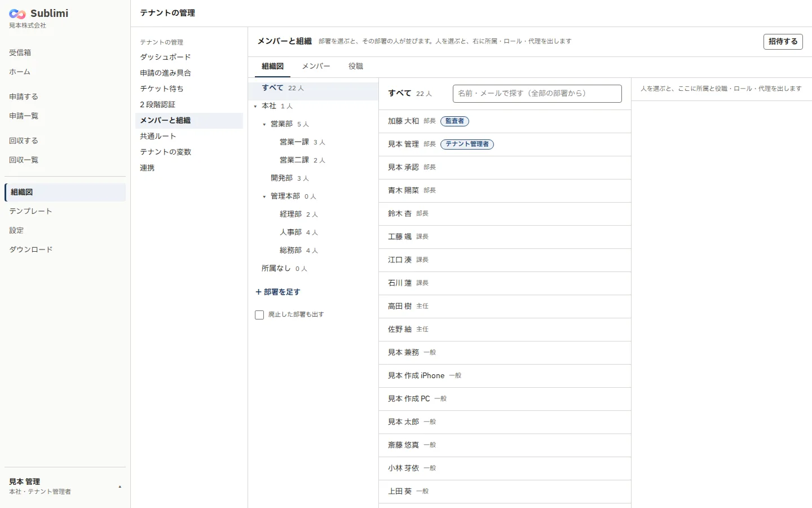Image resolution: width=812 pixels, height=508 pixels.
Task: Collapse the 管理本部 department arrow
Action: pos(264,196)
